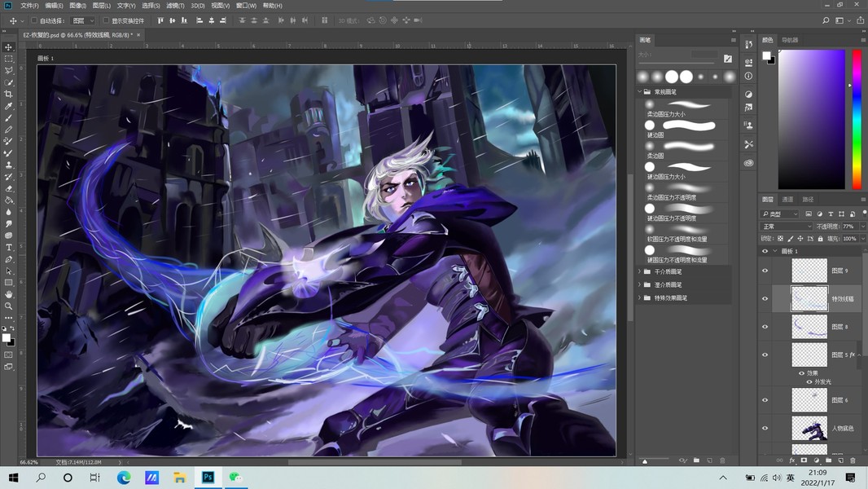Select the Pen tool

point(8,259)
